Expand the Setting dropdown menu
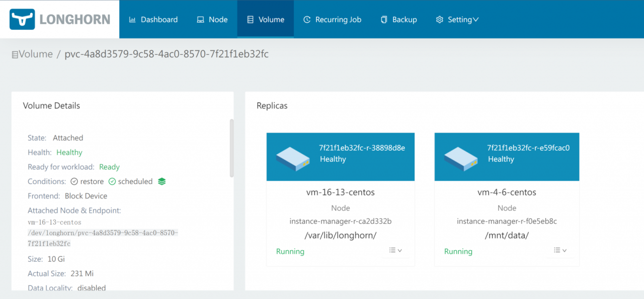 click(x=475, y=20)
